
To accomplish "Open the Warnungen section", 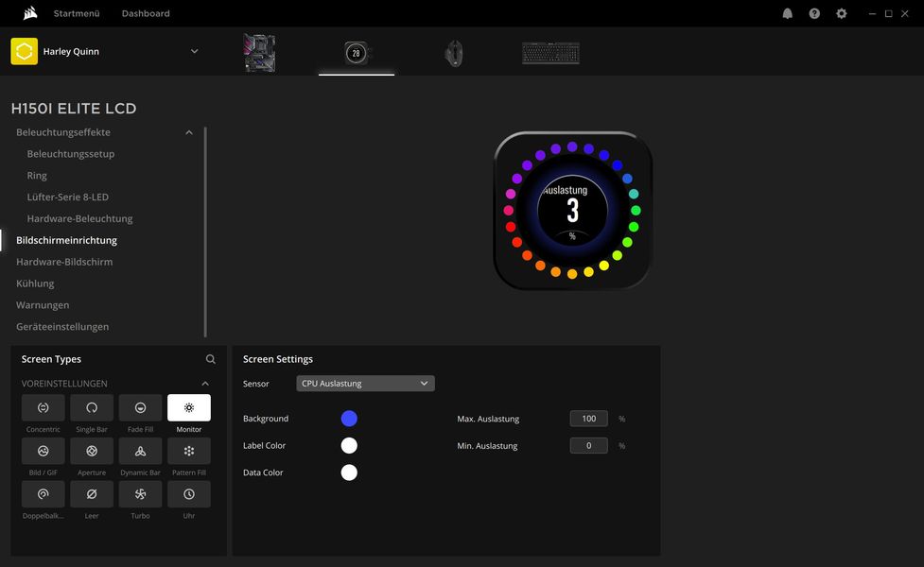I will (43, 305).
